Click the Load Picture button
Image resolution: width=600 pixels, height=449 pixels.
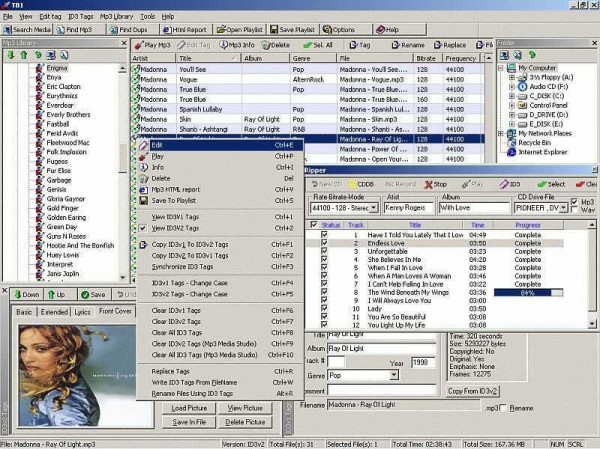click(x=190, y=408)
